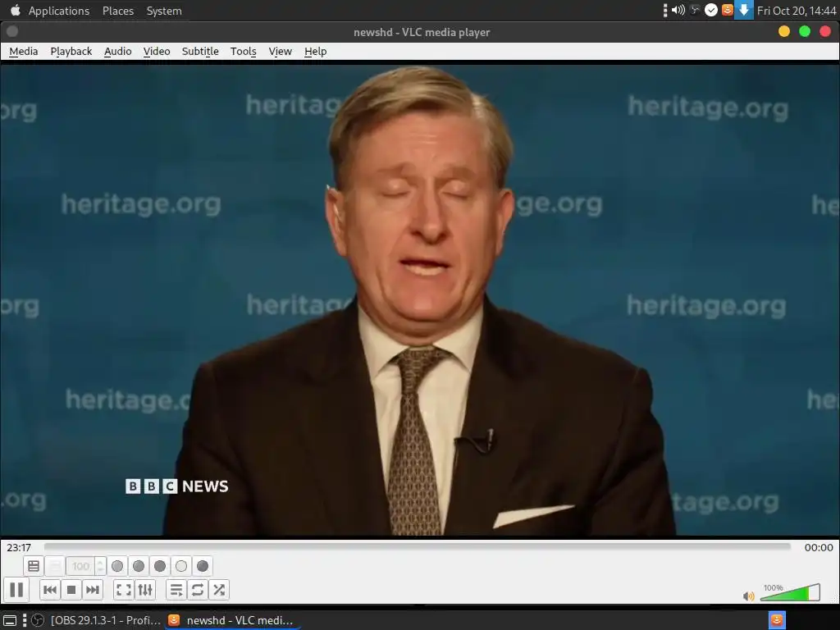The image size is (840, 630).
Task: Minimize VLC with the yellow button
Action: (783, 32)
